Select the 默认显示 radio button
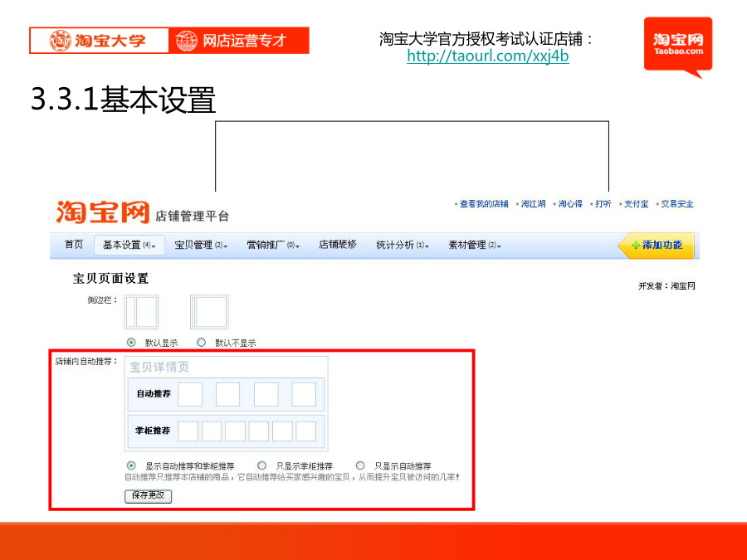 click(x=131, y=343)
